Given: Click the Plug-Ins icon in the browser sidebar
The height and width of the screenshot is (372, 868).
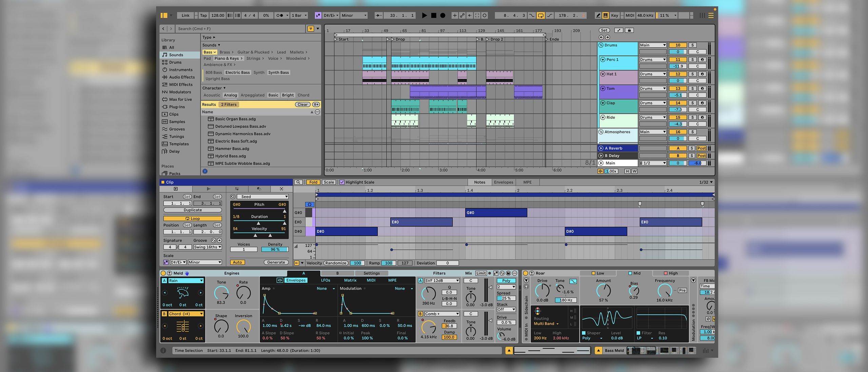Looking at the screenshot, I should click(x=165, y=106).
